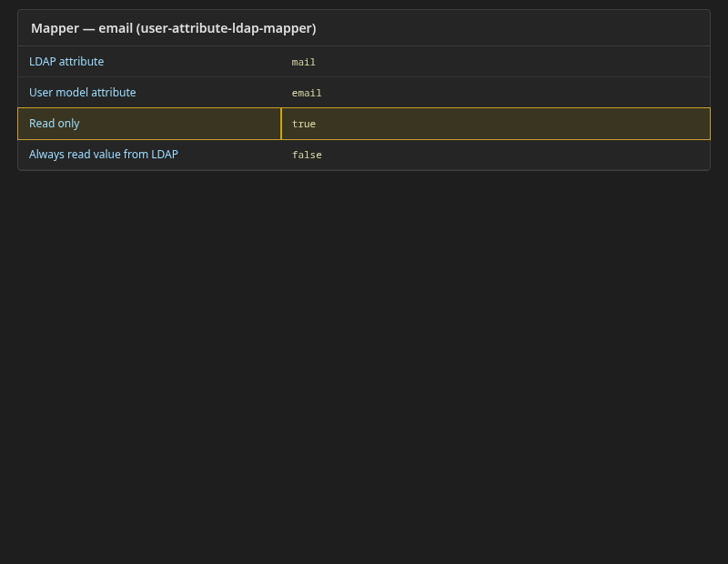Click the Mapper email header title

(x=174, y=28)
